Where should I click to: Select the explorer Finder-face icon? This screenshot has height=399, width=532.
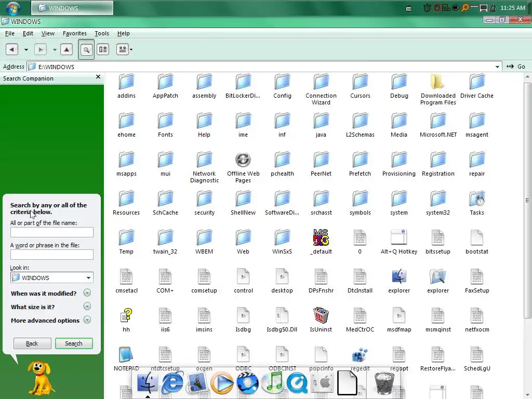point(399,276)
